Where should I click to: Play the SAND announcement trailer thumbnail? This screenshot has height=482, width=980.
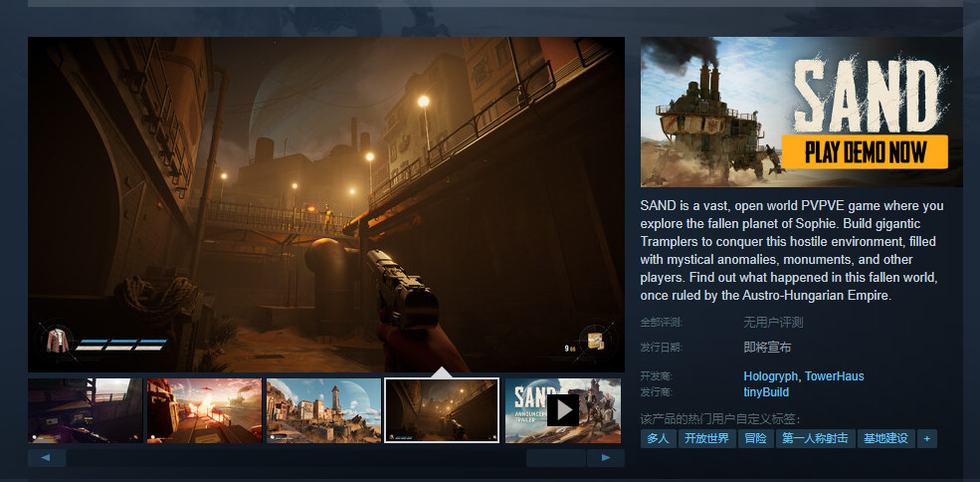tap(563, 409)
